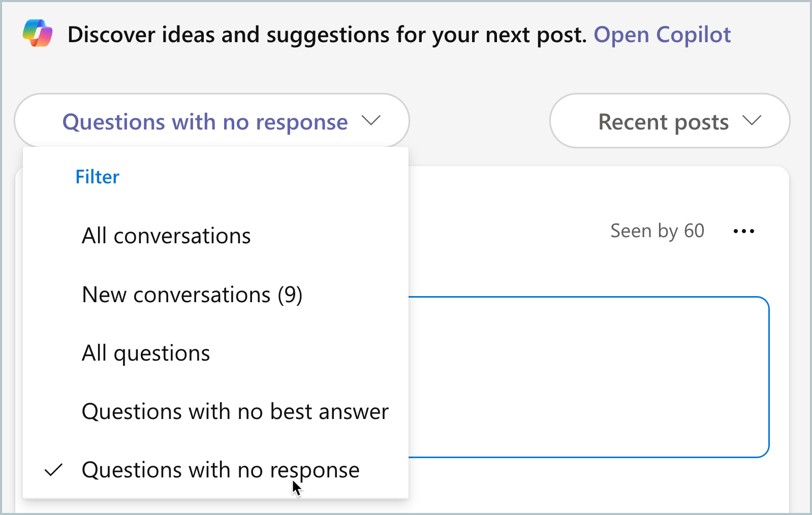
Task: Click the Seen by 60 label
Action: tap(657, 231)
